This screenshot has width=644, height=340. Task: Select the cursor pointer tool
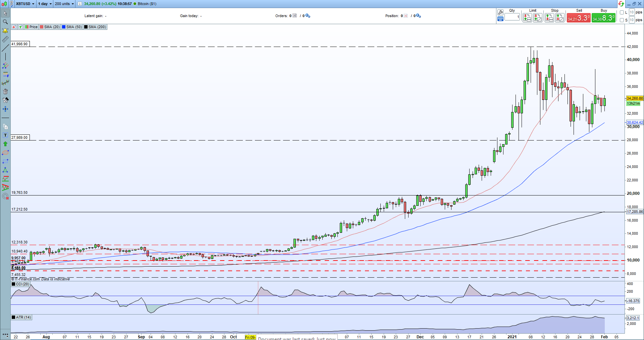pos(5,13)
